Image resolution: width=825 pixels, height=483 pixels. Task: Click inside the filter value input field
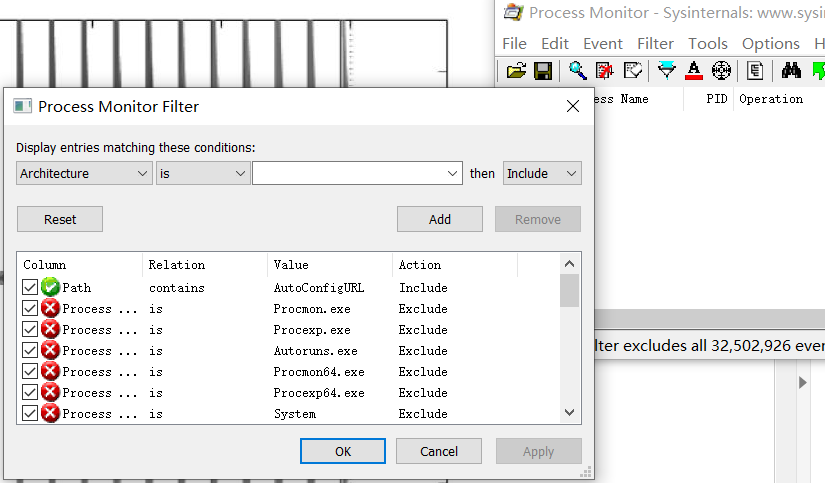tap(348, 173)
